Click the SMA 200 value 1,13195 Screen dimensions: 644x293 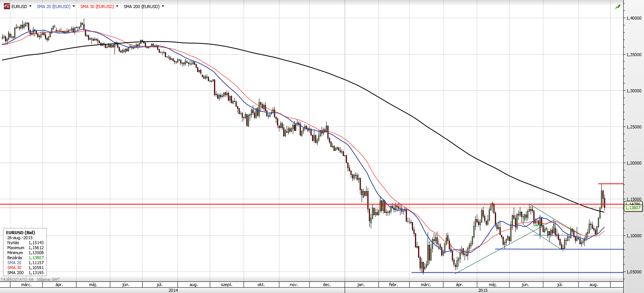point(36,273)
